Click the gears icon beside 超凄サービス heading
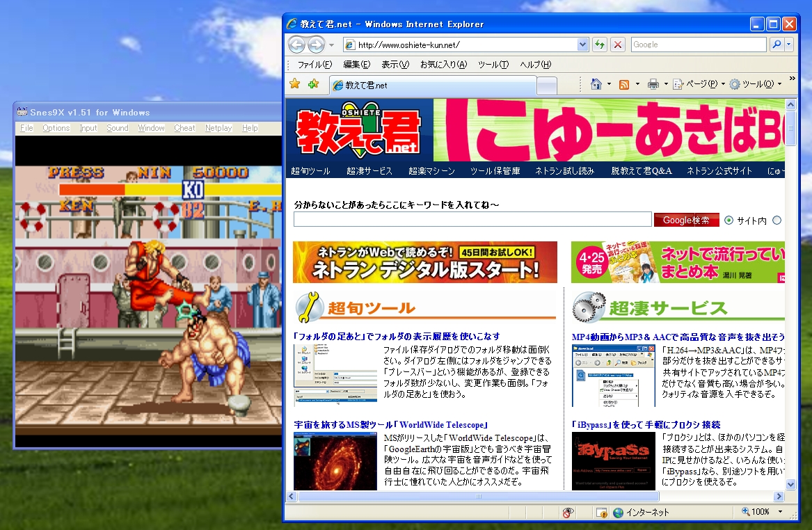This screenshot has width=812, height=530. click(x=589, y=307)
